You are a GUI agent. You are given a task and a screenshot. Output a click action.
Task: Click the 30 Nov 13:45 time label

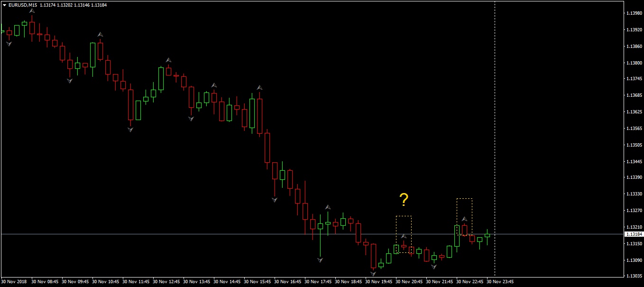coord(197,281)
